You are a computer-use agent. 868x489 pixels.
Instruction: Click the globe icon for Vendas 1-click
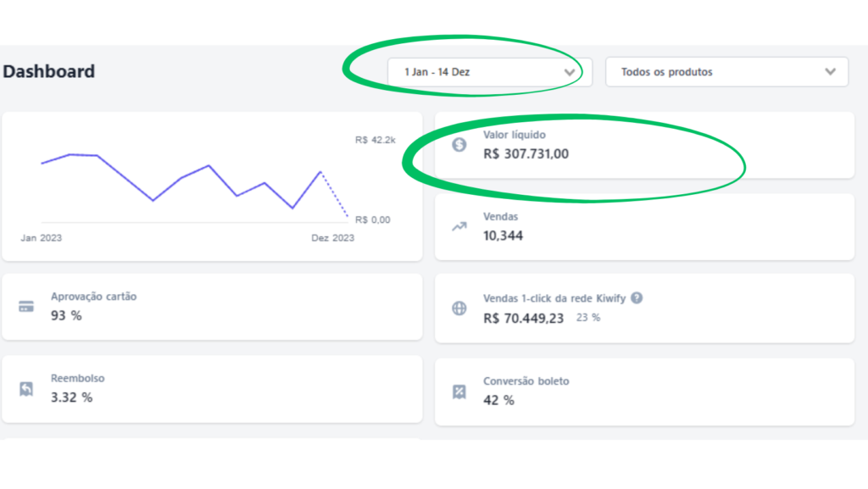[x=459, y=308]
